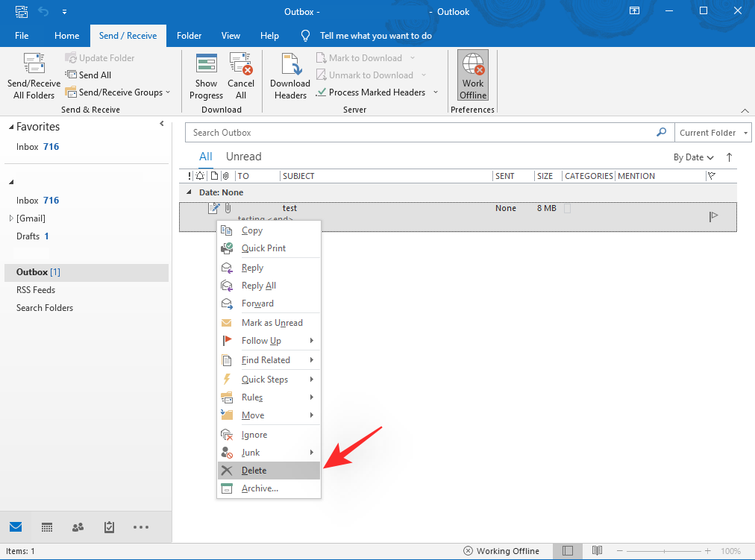755x560 pixels.
Task: Choose Archive... in context menu
Action: [269, 488]
